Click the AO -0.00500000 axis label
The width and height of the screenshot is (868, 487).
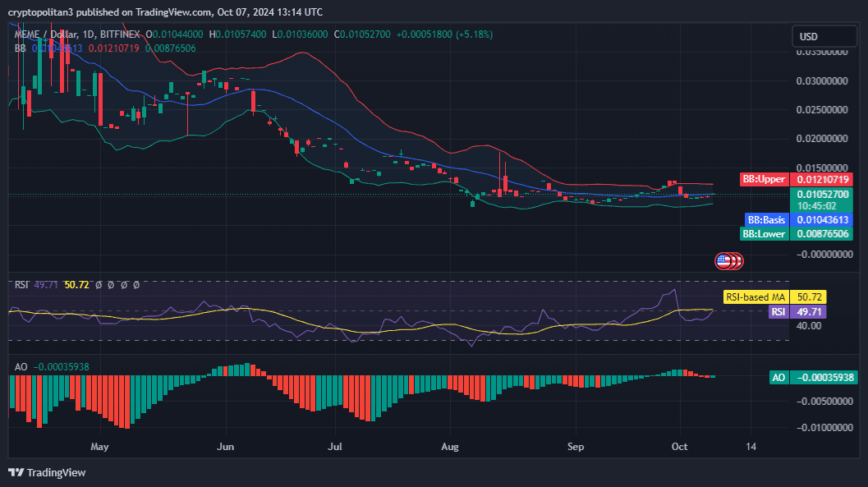click(824, 402)
